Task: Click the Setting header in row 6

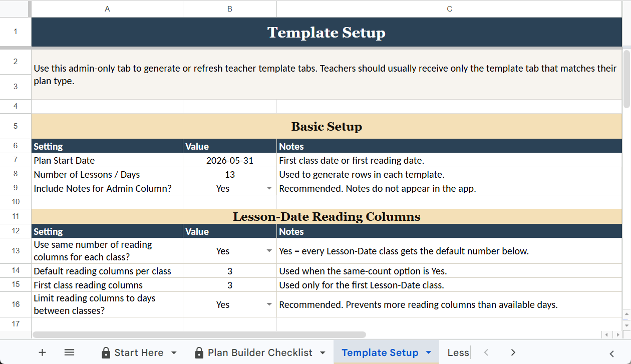Action: [x=107, y=146]
